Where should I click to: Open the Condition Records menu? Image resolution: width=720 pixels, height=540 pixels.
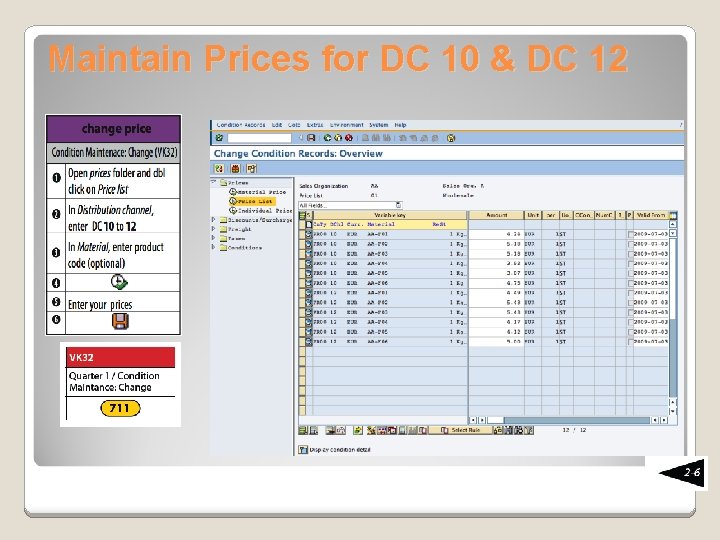click(241, 125)
